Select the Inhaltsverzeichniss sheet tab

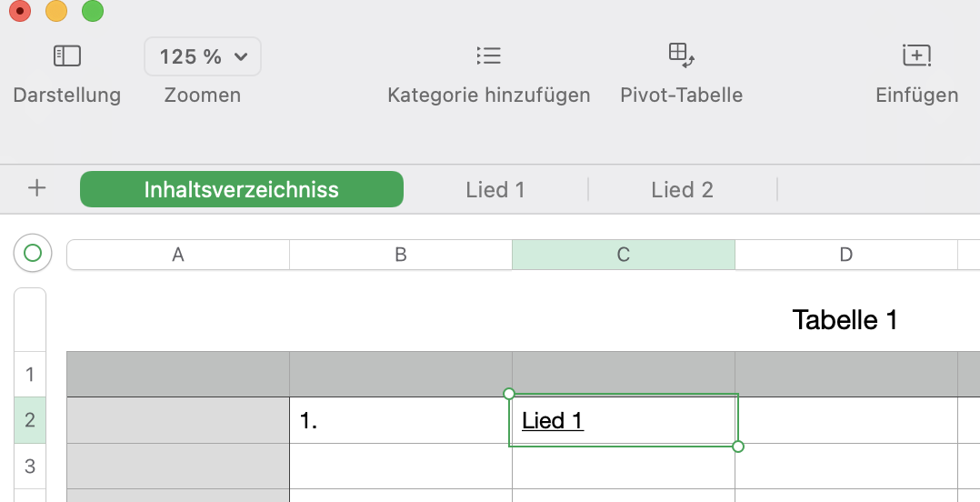coord(241,189)
